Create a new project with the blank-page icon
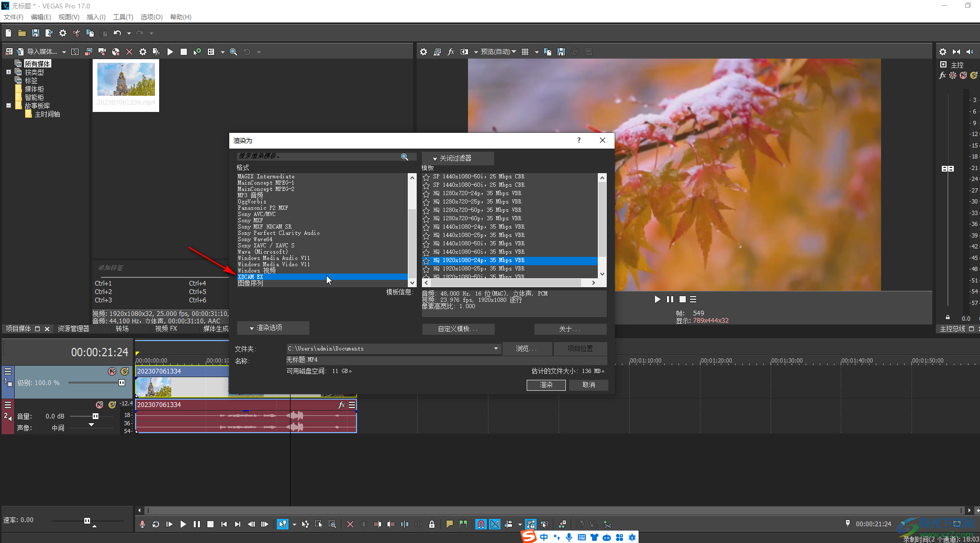The height and width of the screenshot is (543, 980). 8,33
